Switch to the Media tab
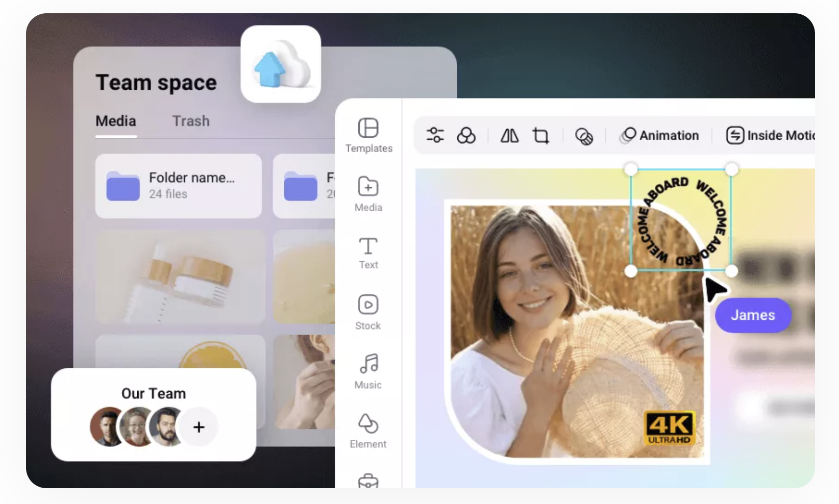Image resolution: width=839 pixels, height=504 pixels. (x=116, y=121)
